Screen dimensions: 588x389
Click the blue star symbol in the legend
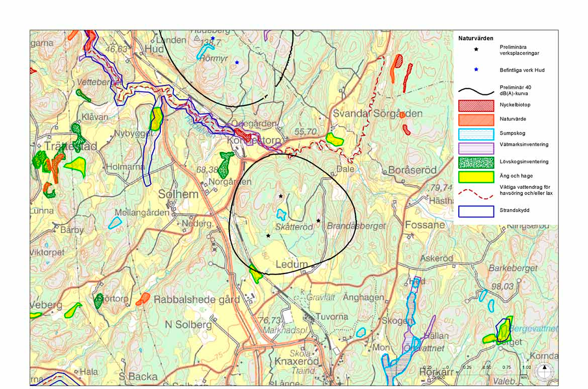[x=476, y=69]
